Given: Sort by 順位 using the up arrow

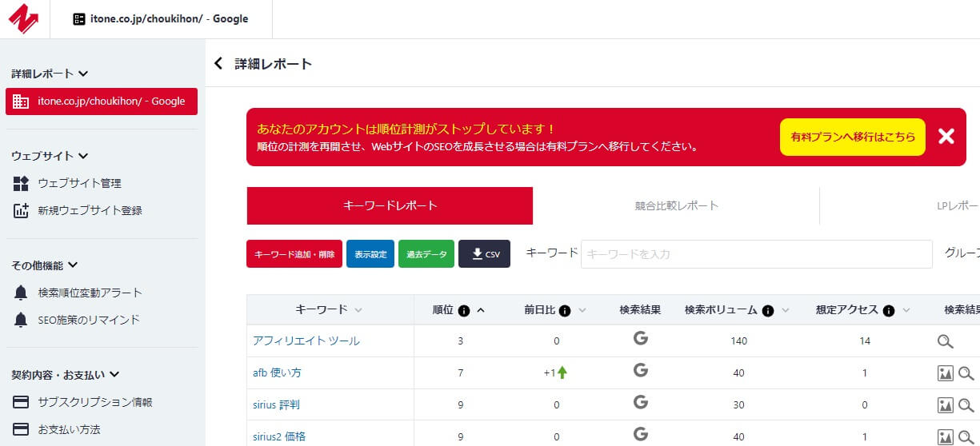Looking at the screenshot, I should [x=481, y=310].
